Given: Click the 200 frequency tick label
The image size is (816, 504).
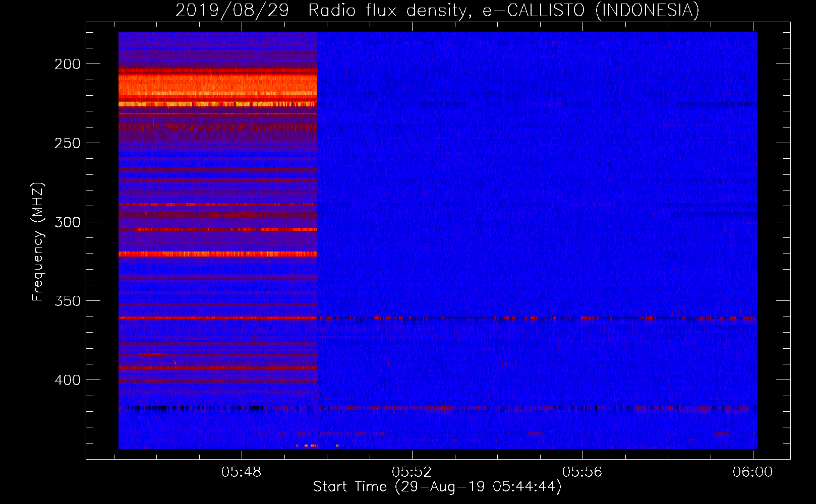Looking at the screenshot, I should [x=68, y=64].
